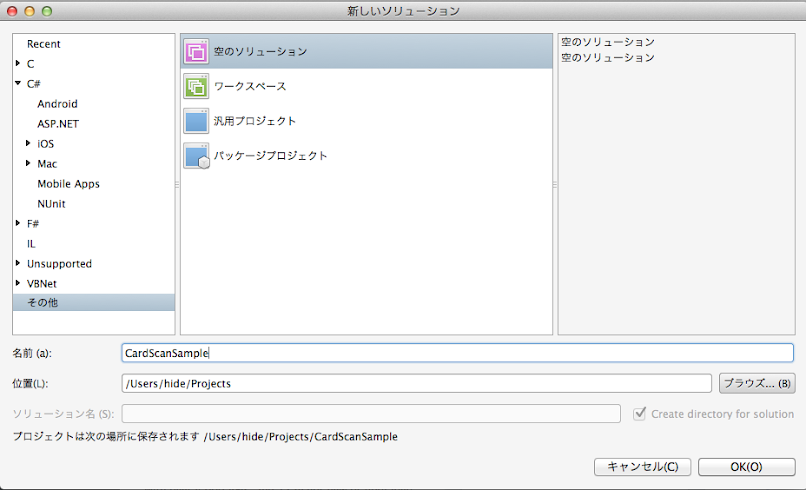Select NUnit under C#
This screenshot has height=490, width=806.
51,204
